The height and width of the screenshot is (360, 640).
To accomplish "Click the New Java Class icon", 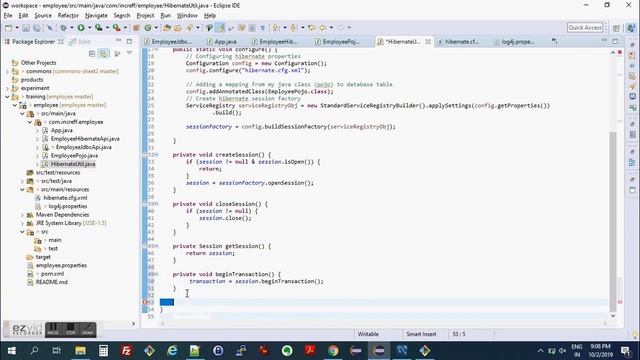I will pyautogui.click(x=148, y=28).
